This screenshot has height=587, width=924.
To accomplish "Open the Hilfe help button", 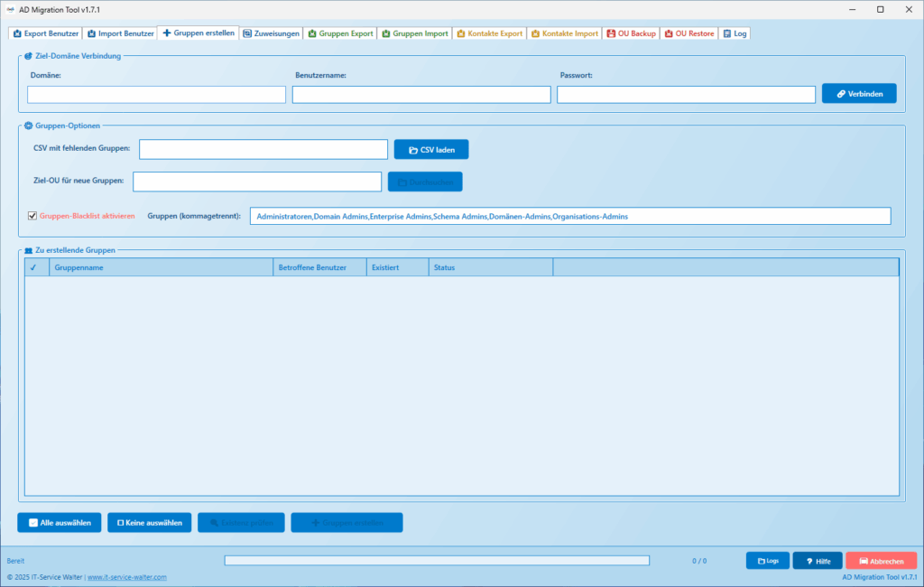I will pyautogui.click(x=817, y=561).
